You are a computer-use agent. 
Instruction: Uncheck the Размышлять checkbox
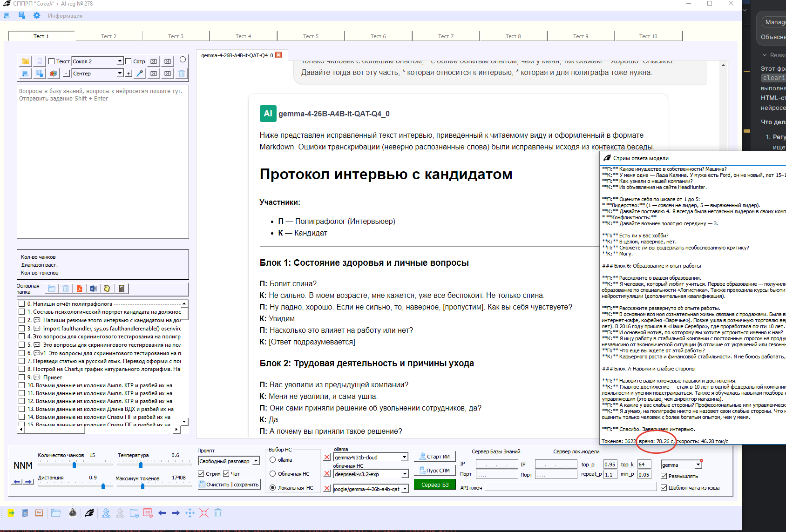[664, 476]
